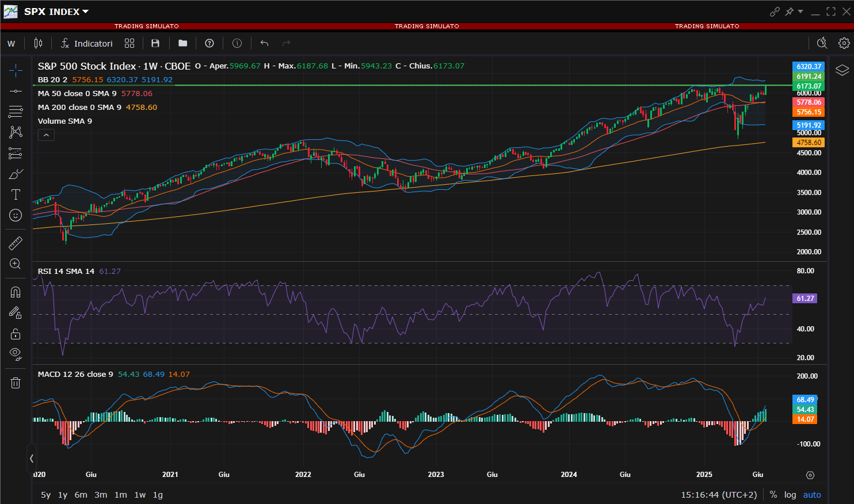Open the W timeframe interval selector
Image resolution: width=854 pixels, height=504 pixels.
[x=12, y=43]
